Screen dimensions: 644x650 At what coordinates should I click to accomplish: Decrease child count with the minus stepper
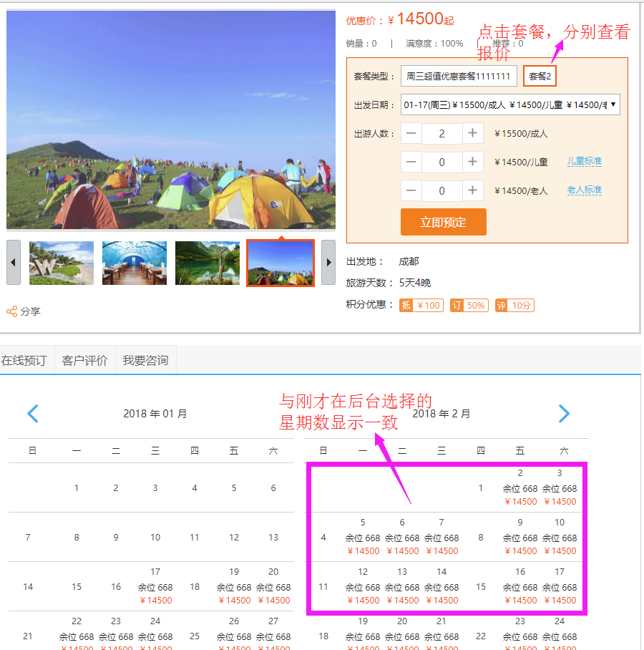click(x=411, y=162)
